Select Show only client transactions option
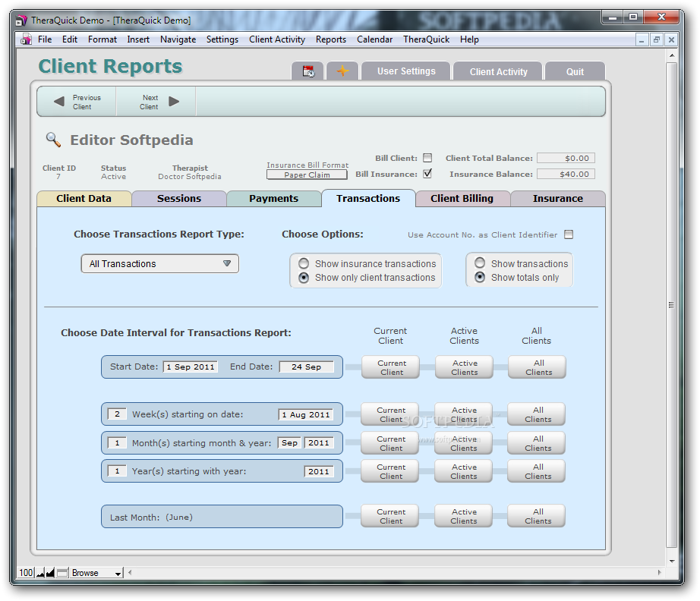This screenshot has height=601, width=700. click(304, 278)
